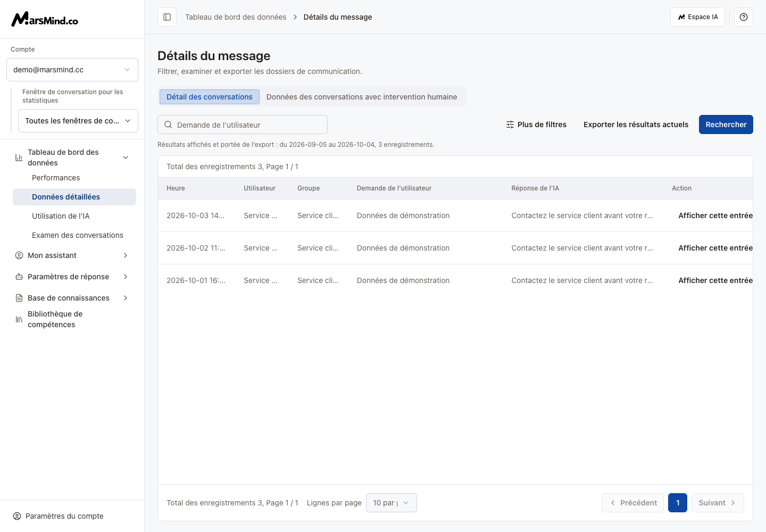
Task: View the 2026-10-01 entry via Afficher cette entrée
Action: [x=715, y=280]
